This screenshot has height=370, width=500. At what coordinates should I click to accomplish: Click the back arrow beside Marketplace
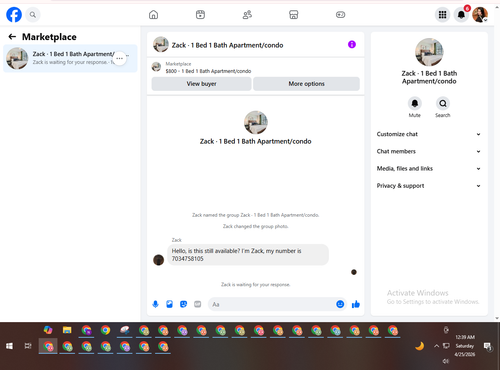(x=12, y=37)
